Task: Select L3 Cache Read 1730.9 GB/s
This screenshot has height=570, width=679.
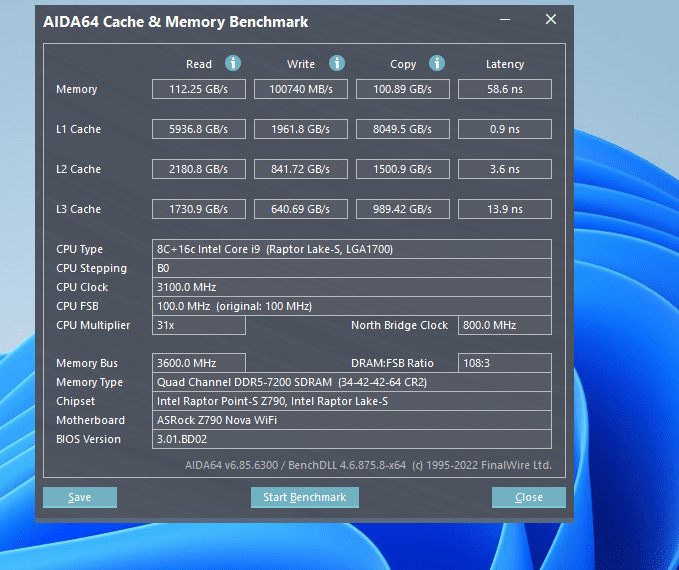Action: [199, 209]
